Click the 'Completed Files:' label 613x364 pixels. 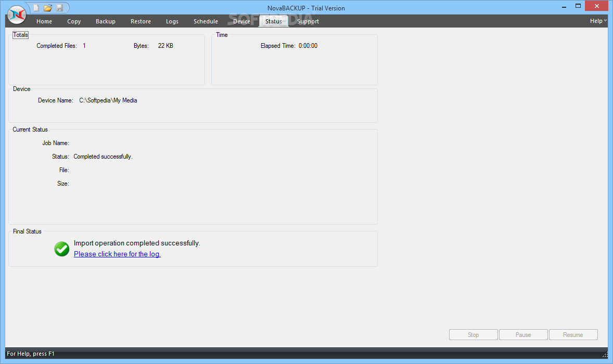click(57, 46)
